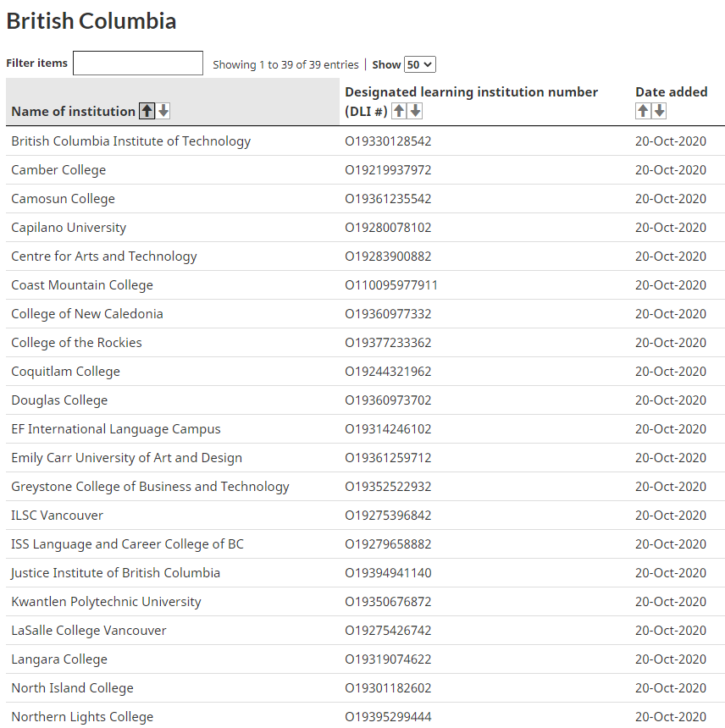Click the Date added column header
725x728 pixels.
click(x=671, y=92)
